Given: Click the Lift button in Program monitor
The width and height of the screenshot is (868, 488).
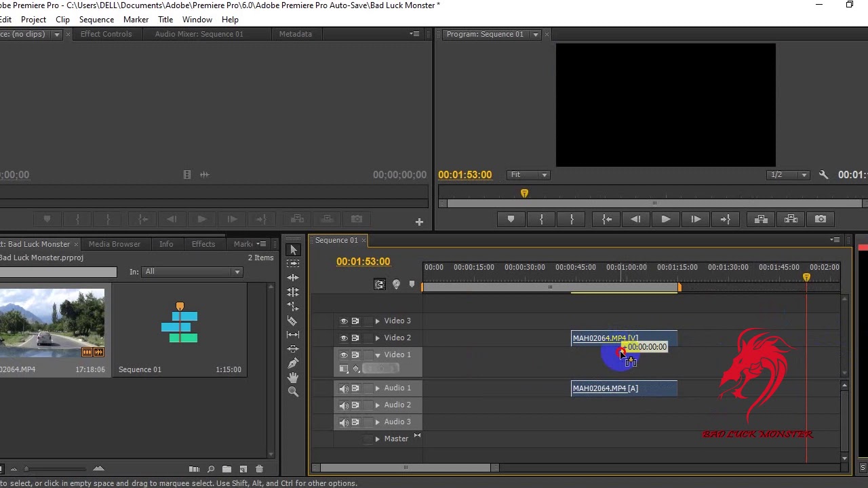Looking at the screenshot, I should coord(761,219).
